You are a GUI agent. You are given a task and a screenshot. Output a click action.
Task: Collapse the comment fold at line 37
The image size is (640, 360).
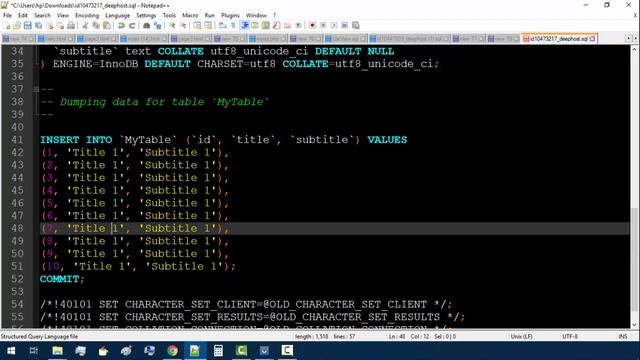(36, 89)
